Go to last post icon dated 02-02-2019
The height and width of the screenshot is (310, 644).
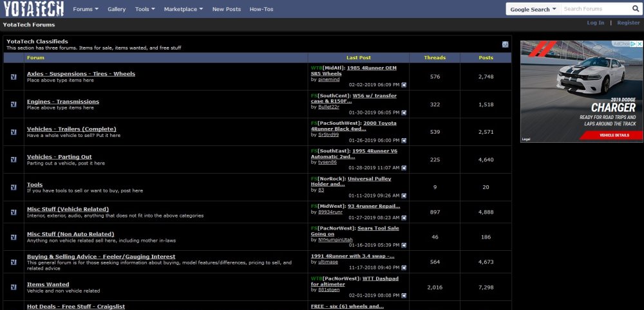[404, 85]
